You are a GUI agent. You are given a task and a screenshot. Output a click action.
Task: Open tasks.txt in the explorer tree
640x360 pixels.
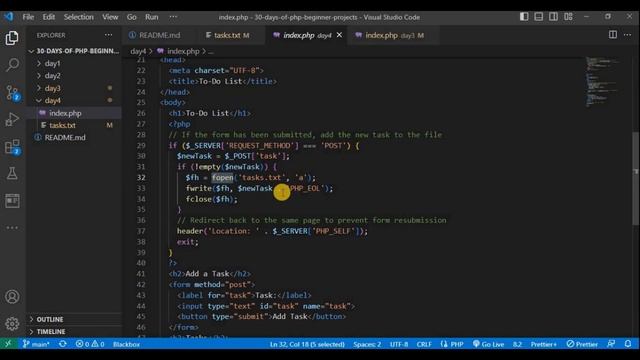coord(62,125)
